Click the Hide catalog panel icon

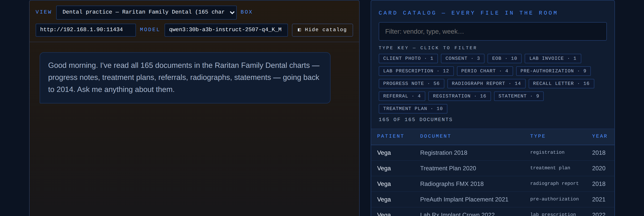[x=299, y=30]
